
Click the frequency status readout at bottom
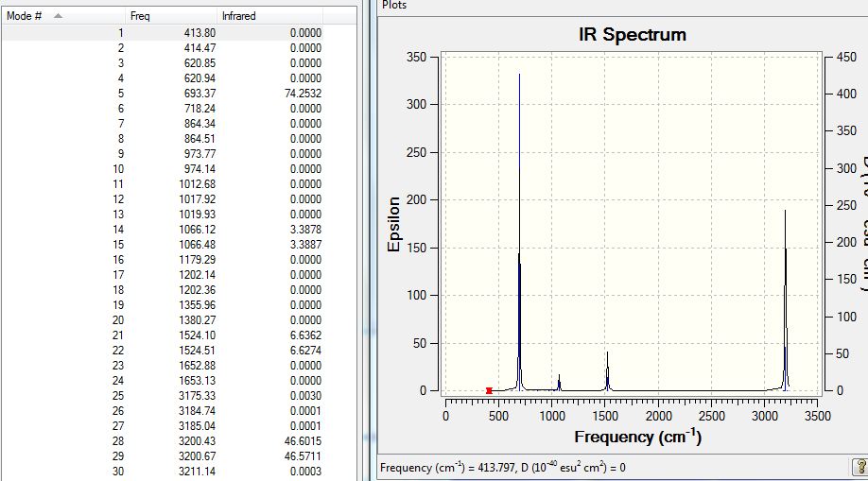pos(503,468)
